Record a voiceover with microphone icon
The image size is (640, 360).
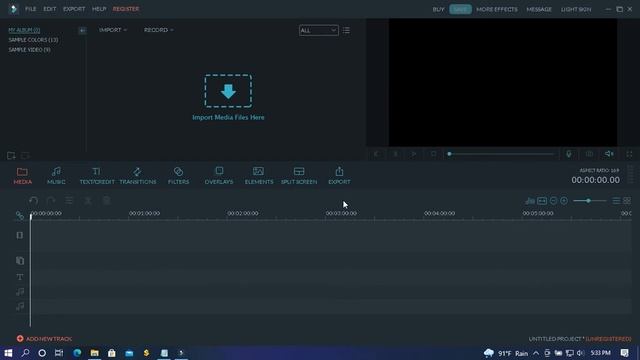(569, 154)
